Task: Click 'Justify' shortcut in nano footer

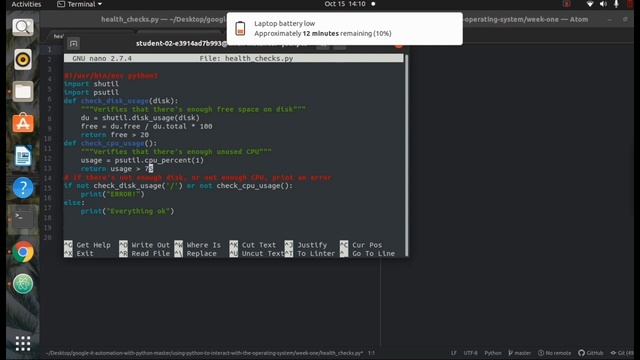Action: click(306, 245)
